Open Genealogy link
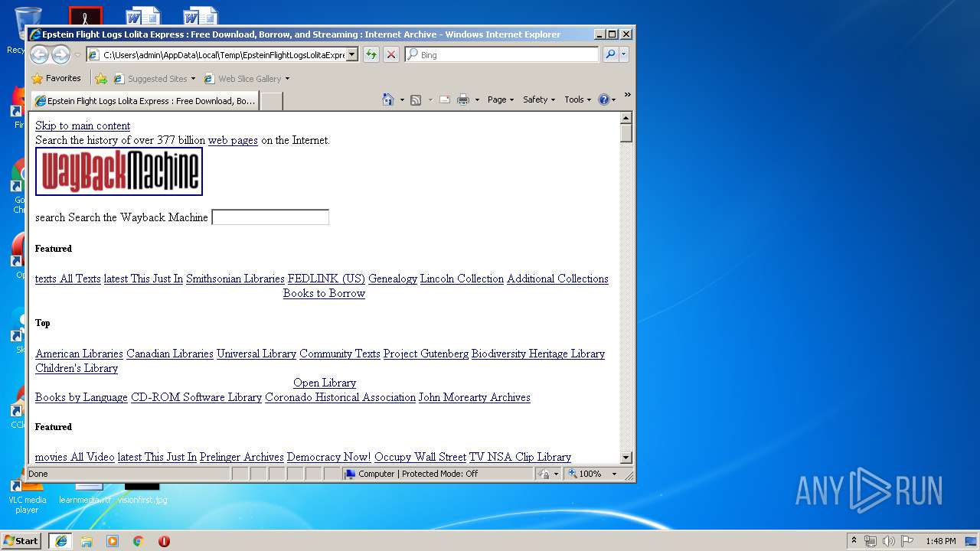980x551 pixels. tap(393, 279)
